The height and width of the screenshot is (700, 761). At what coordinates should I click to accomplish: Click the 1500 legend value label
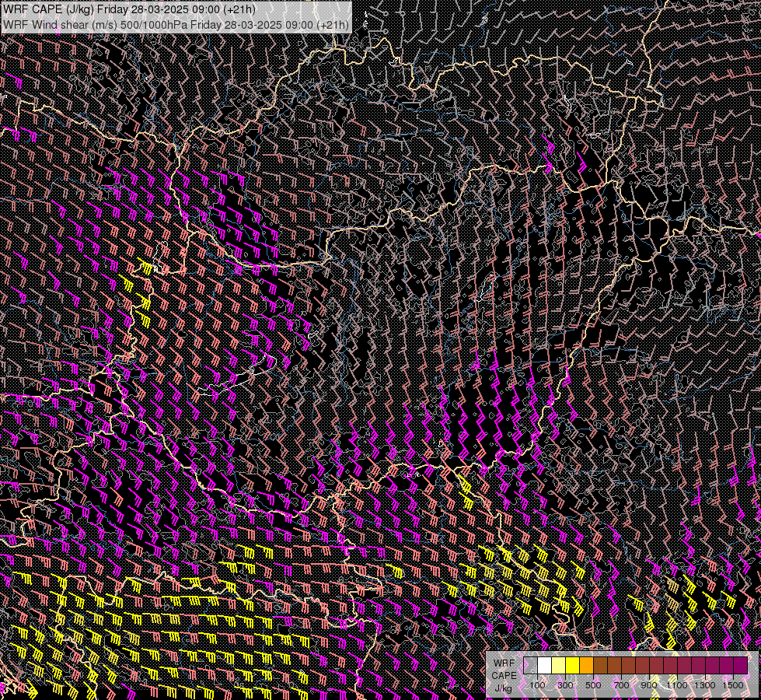[x=733, y=685]
